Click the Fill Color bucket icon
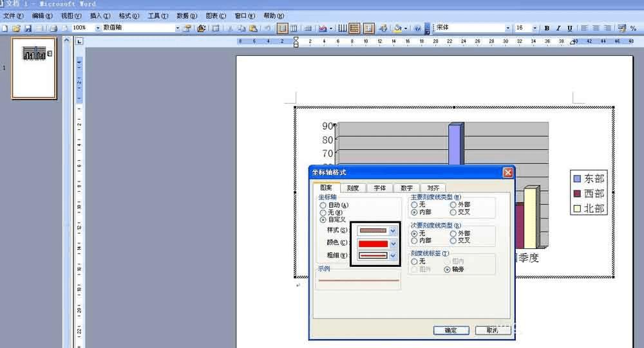Viewport: 644px width, 348px height. point(397,28)
